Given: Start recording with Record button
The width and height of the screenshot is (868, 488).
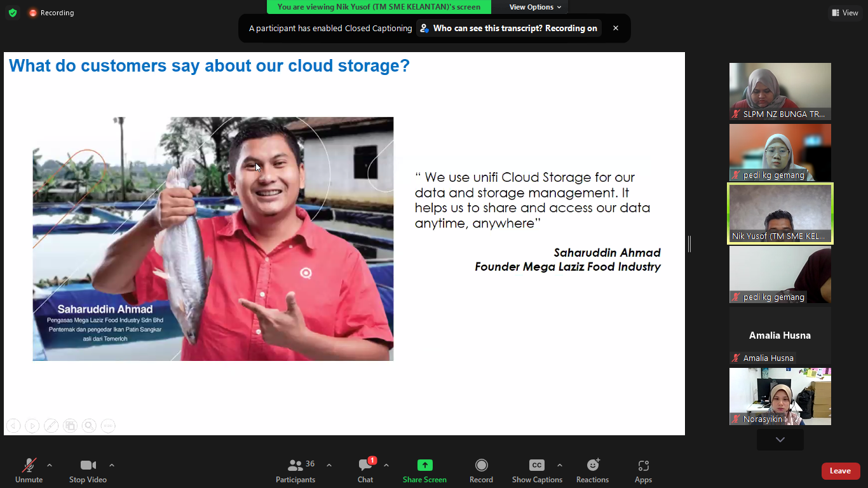Looking at the screenshot, I should [481, 471].
